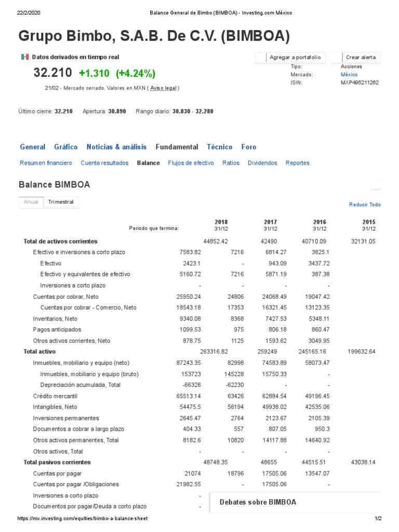Click the 65513.14 Crédito mercantil value

pyautogui.click(x=188, y=396)
